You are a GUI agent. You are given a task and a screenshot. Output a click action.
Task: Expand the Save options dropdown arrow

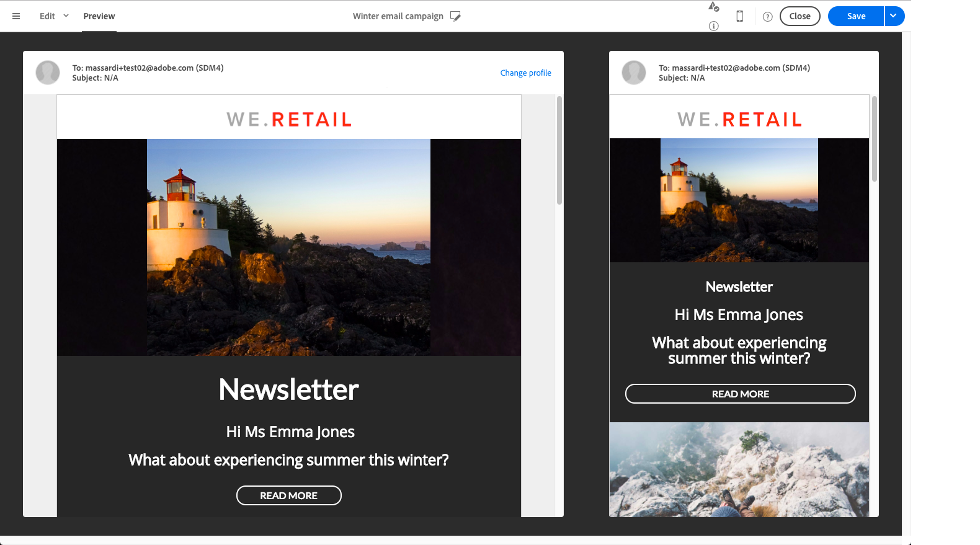[894, 16]
